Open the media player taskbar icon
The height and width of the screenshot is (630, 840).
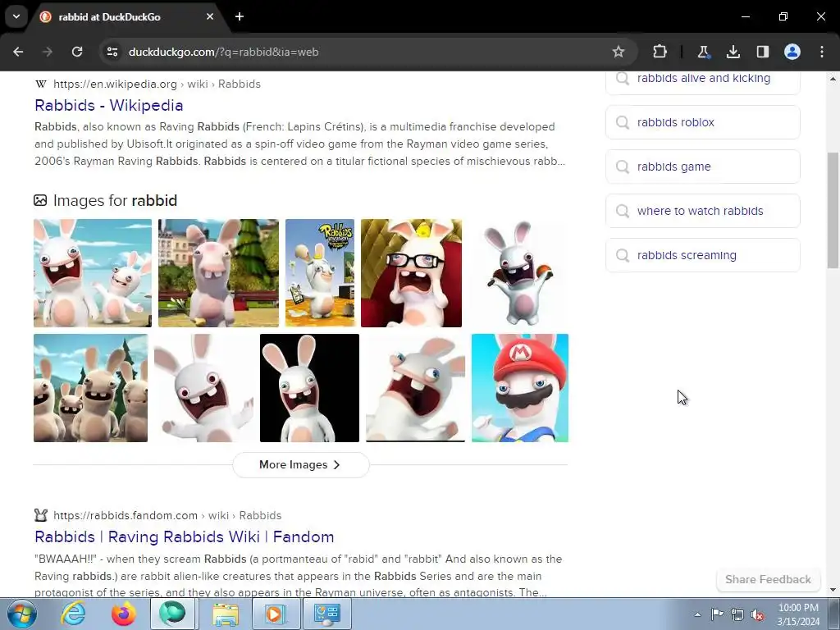click(275, 614)
